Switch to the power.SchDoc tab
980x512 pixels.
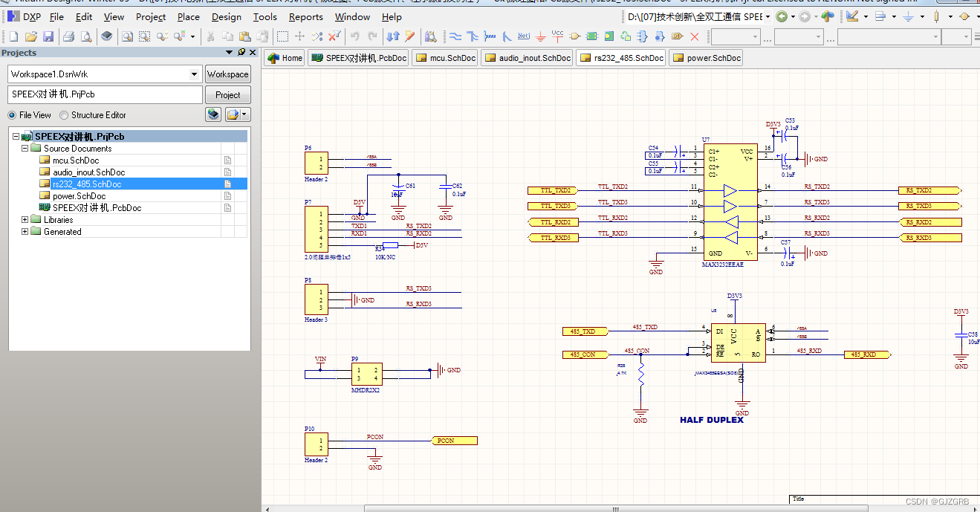click(707, 58)
